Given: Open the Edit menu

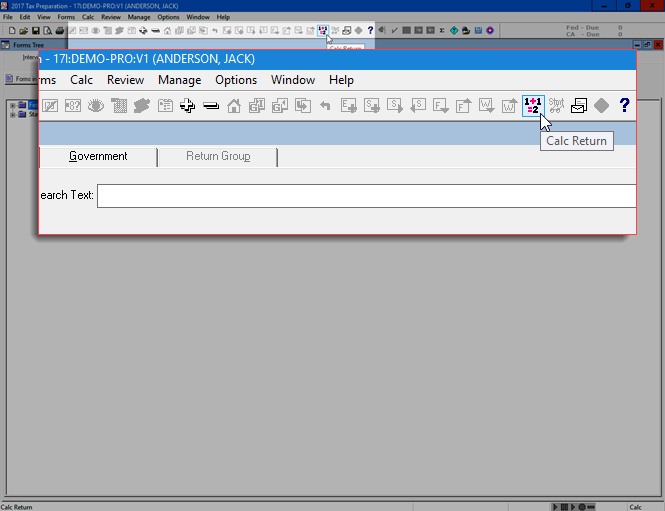Looking at the screenshot, I should coord(25,17).
